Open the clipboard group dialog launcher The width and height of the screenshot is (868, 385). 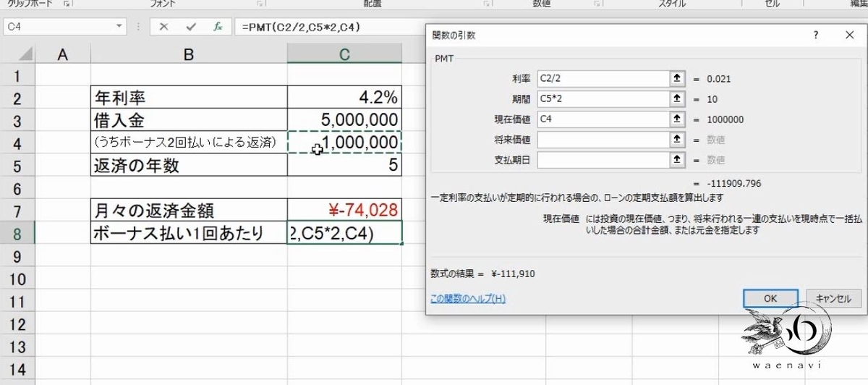click(x=66, y=4)
